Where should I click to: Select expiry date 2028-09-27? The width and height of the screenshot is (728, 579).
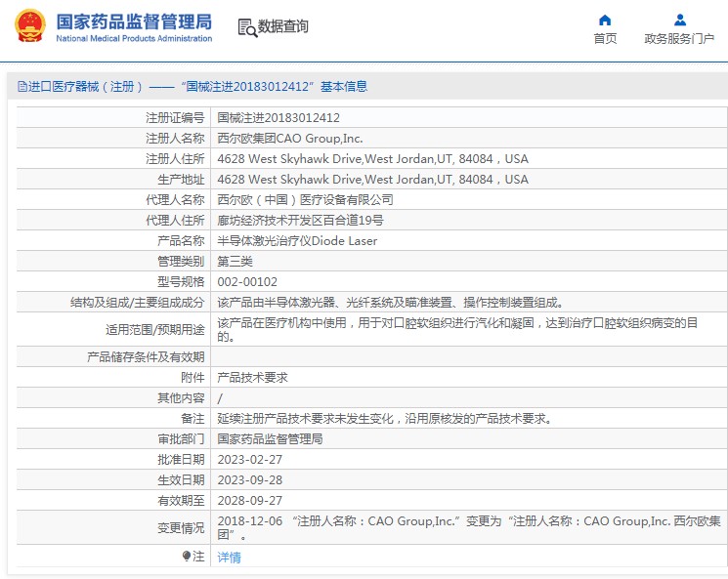[x=250, y=501]
